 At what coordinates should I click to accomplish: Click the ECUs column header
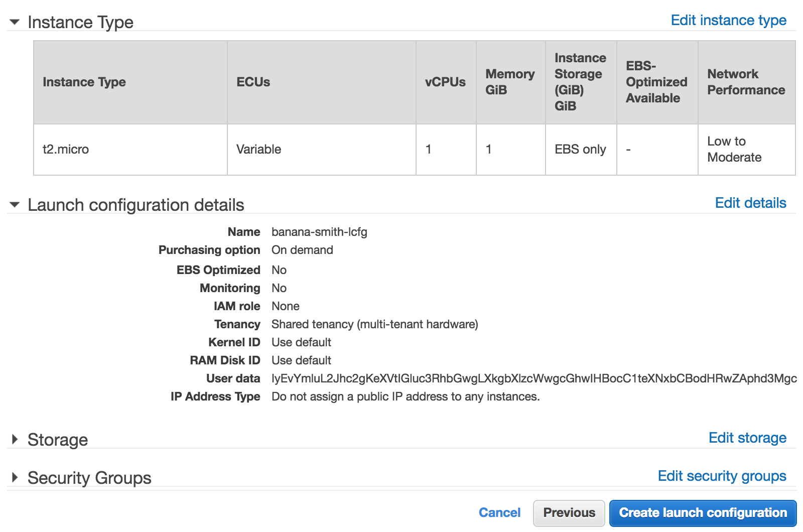tap(322, 82)
